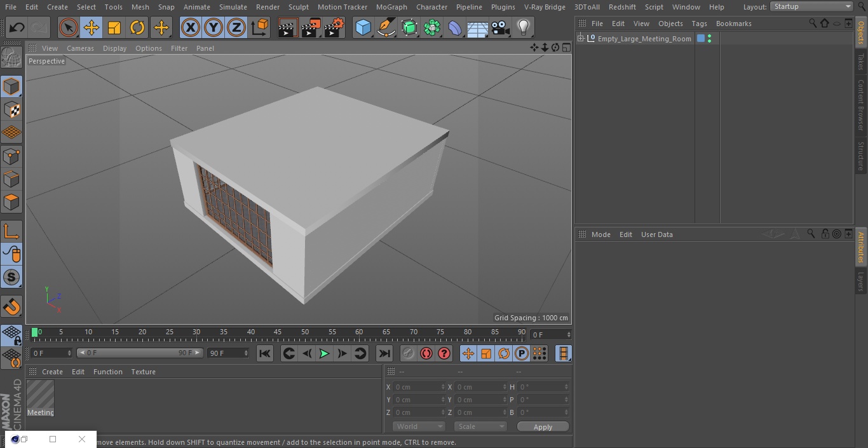Open the Layout dropdown showing Startup
Image resolution: width=868 pixels, height=448 pixels.
(x=811, y=6)
